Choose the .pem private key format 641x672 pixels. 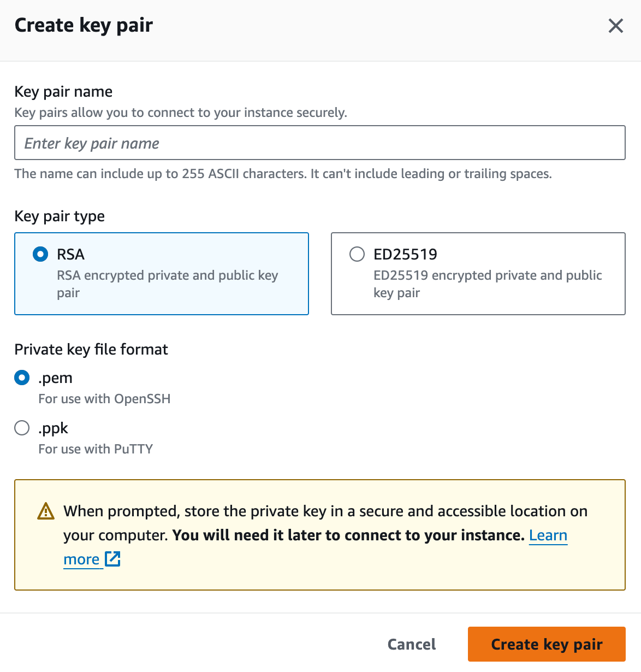tap(21, 378)
